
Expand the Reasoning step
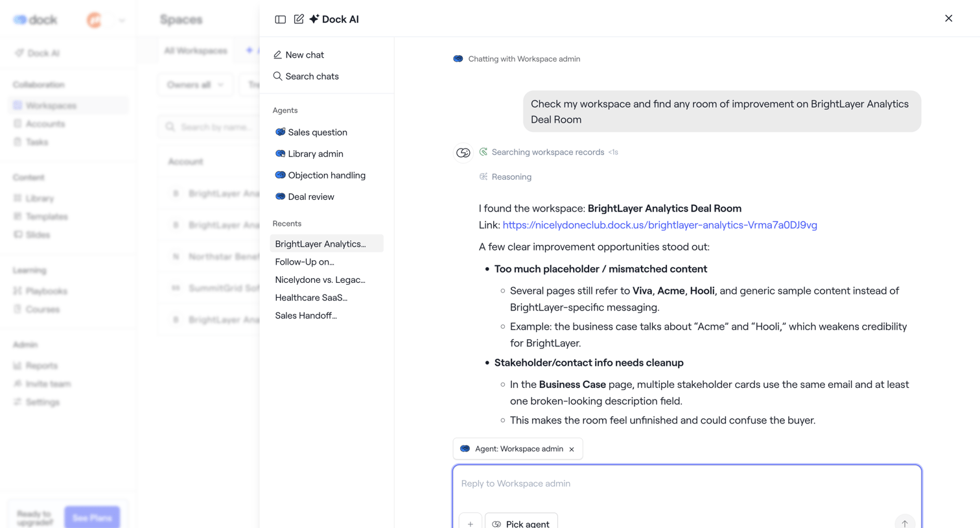pos(506,177)
